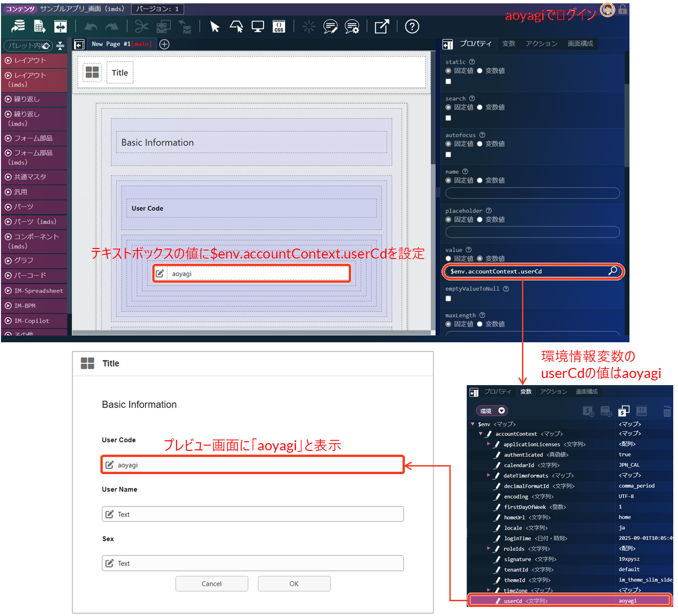Screen dimensions: 678x616
Task: Add a new page with plus icon
Action: pyautogui.click(x=164, y=44)
